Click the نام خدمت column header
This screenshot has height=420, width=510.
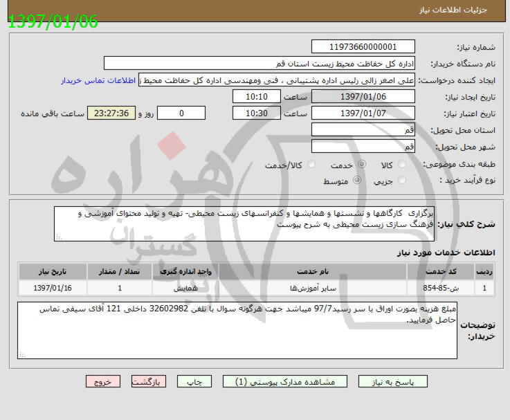[x=313, y=271]
